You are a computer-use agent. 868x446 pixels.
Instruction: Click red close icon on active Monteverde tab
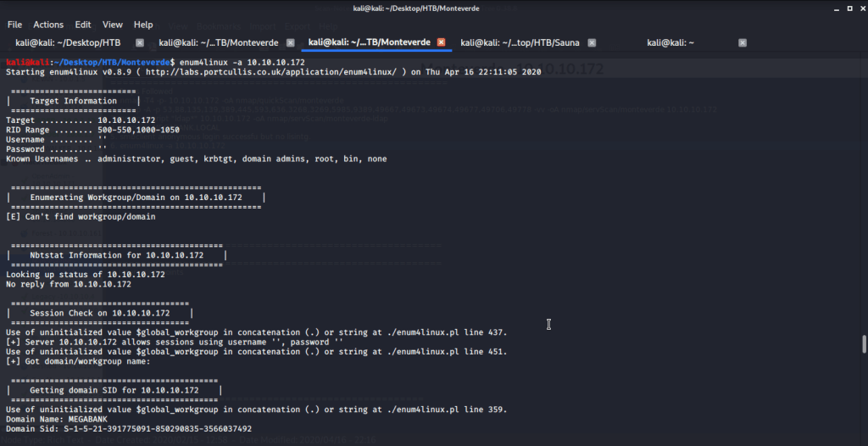(441, 42)
